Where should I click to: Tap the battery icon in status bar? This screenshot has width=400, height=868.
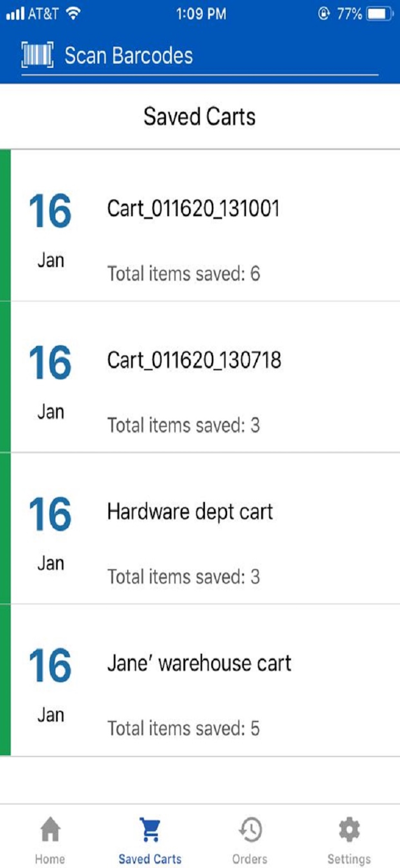tap(380, 14)
